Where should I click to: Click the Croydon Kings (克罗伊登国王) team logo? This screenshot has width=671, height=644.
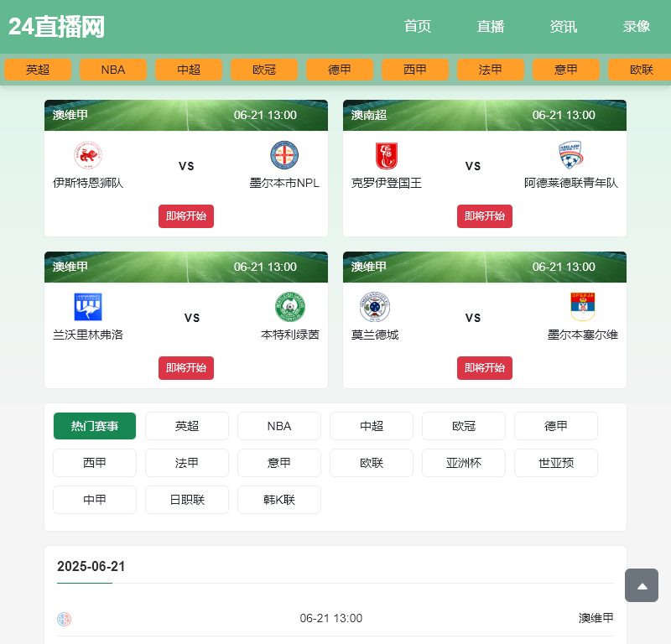(x=387, y=156)
